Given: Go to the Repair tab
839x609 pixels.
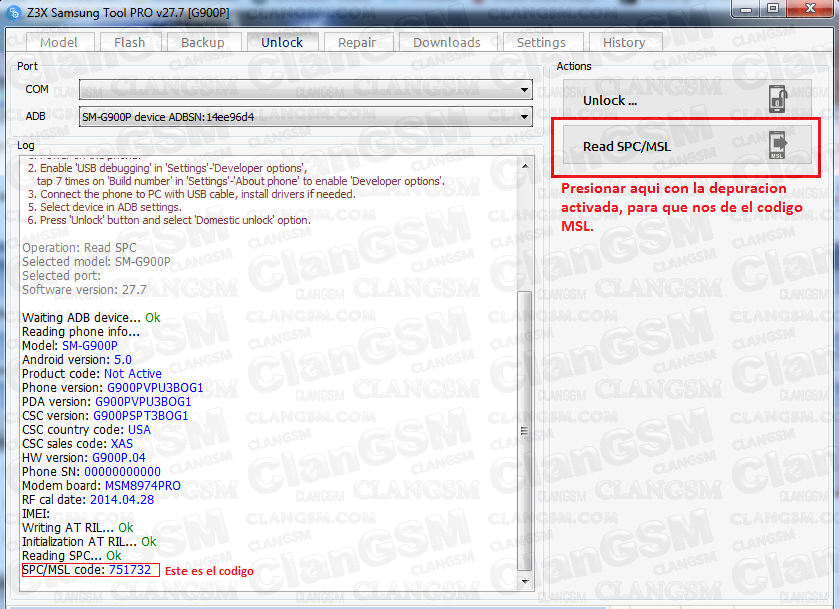Looking at the screenshot, I should coord(357,42).
